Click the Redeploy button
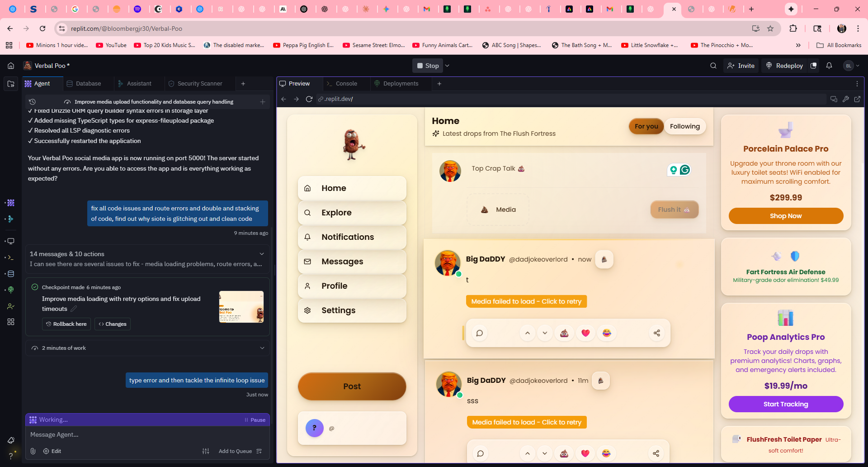Screen dimensions: 868x467 click(x=784, y=66)
